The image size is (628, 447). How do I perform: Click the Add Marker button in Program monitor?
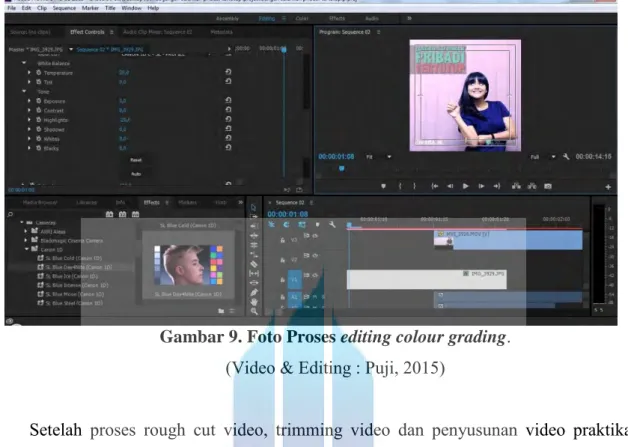[383, 186]
